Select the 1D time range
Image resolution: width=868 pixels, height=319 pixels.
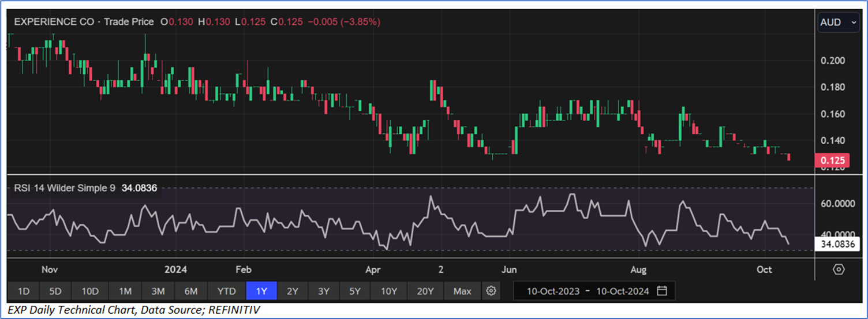[x=24, y=291]
